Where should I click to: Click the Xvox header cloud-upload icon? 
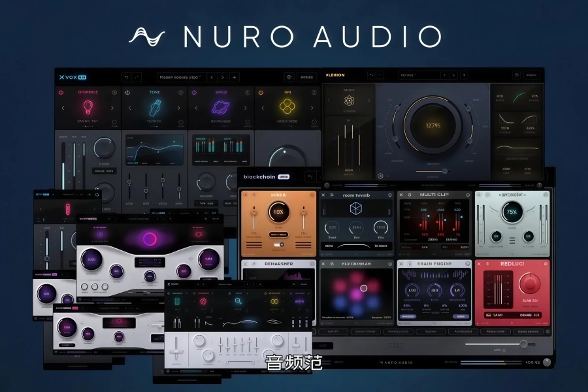tap(289, 77)
